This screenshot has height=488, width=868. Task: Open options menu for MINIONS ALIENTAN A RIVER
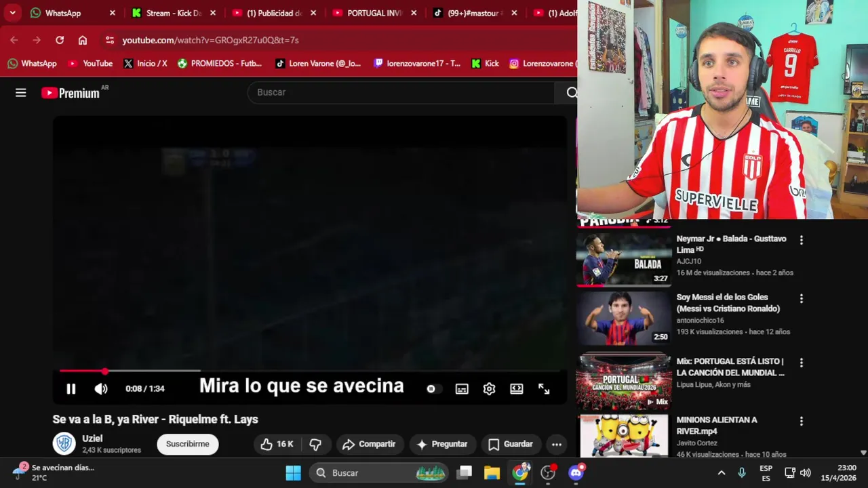pos(802,421)
